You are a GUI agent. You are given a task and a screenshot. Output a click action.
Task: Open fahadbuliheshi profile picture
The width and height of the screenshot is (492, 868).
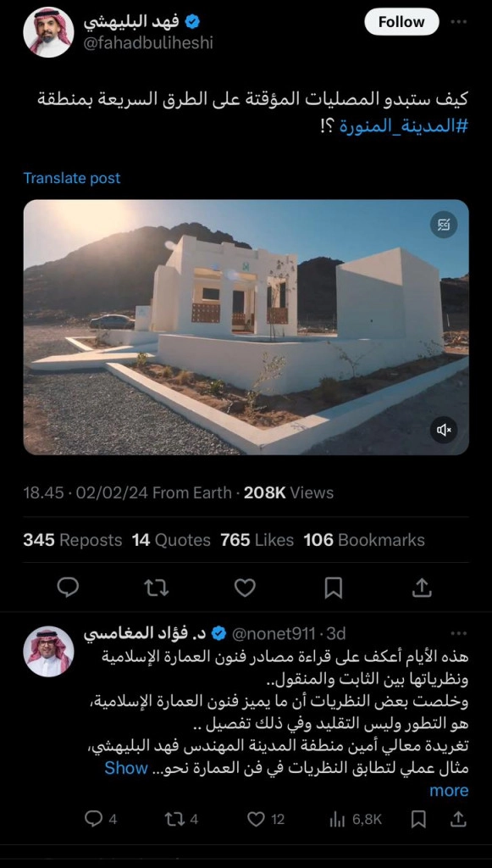48,32
